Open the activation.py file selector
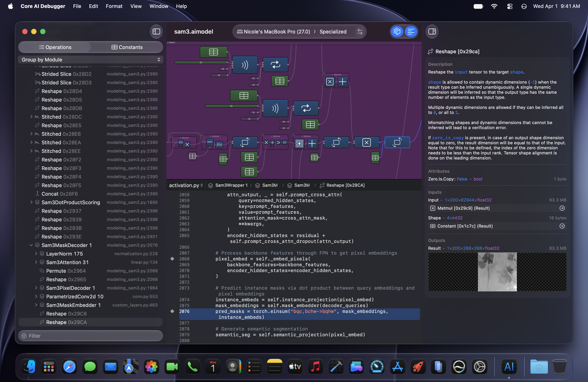This screenshot has width=588, height=382. pyautogui.click(x=186, y=185)
